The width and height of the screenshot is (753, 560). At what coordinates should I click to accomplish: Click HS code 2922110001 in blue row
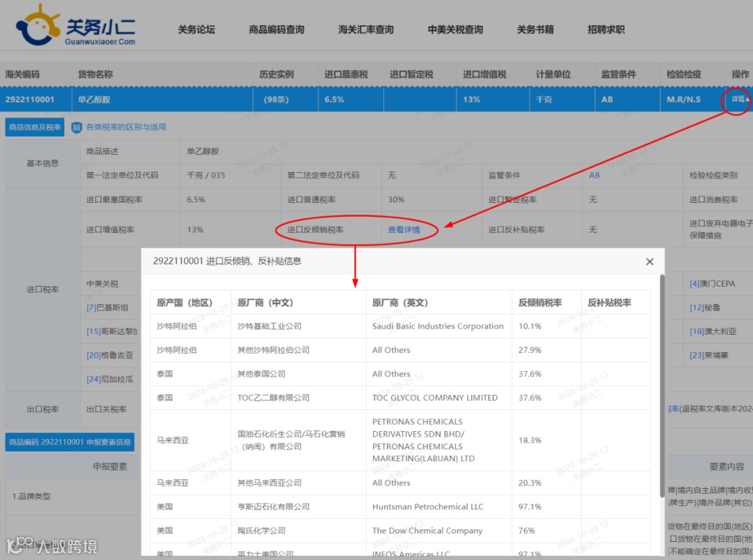pyautogui.click(x=30, y=100)
